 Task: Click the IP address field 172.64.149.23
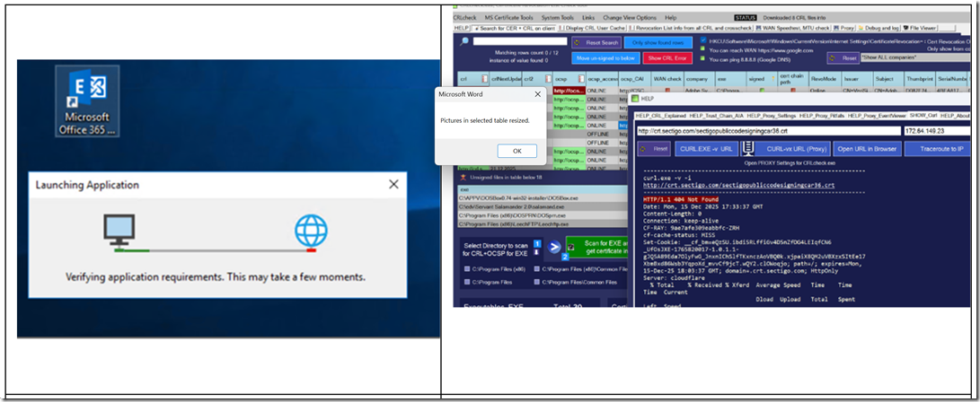pyautogui.click(x=936, y=131)
